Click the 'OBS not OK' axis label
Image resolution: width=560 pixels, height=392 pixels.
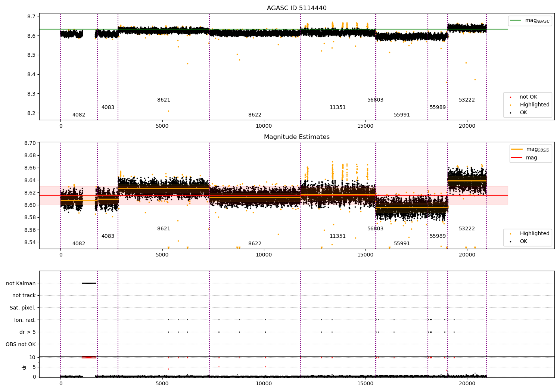click(x=21, y=344)
